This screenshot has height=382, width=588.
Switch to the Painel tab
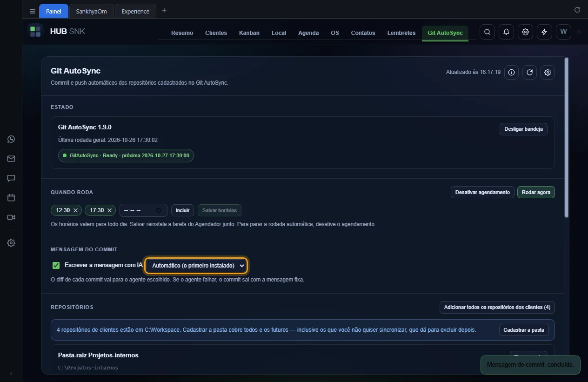click(x=53, y=11)
